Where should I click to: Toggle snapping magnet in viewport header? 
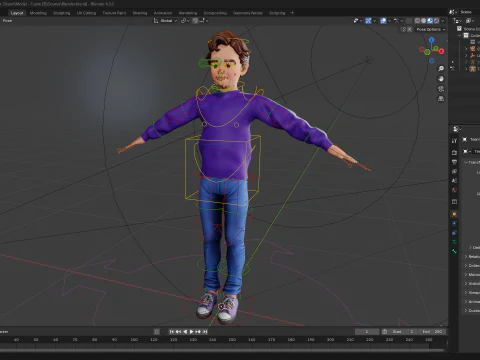pyautogui.click(x=195, y=21)
